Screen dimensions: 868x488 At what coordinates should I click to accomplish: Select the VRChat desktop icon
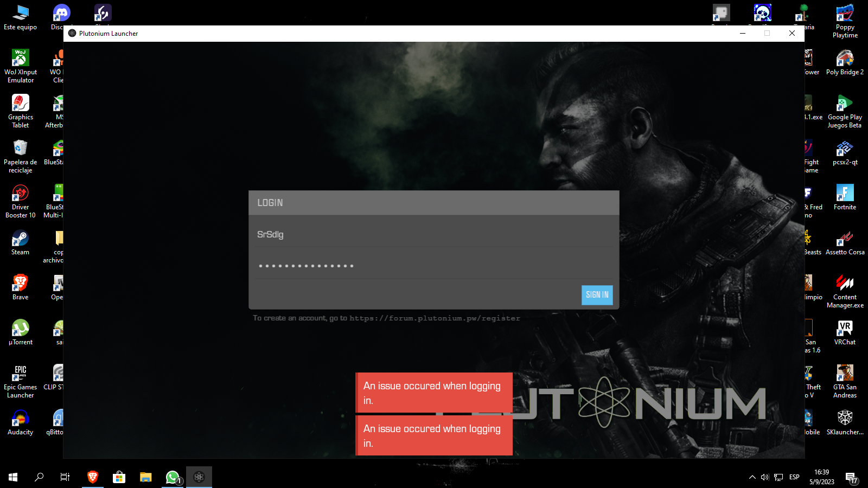[x=845, y=332]
